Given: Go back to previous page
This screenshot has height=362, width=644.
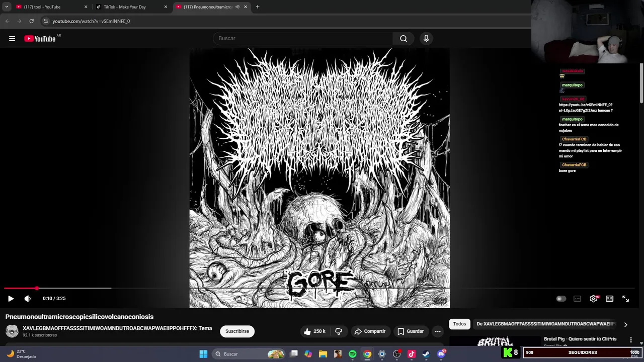Looking at the screenshot, I should click(7, 21).
